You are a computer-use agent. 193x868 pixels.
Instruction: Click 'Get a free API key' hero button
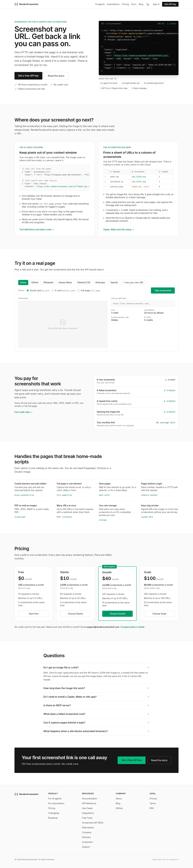(28, 76)
